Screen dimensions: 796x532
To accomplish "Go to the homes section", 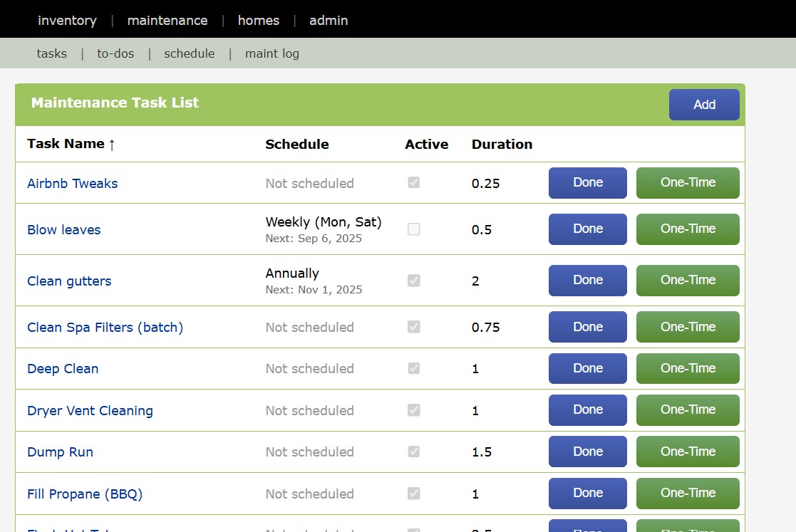I will click(x=258, y=20).
